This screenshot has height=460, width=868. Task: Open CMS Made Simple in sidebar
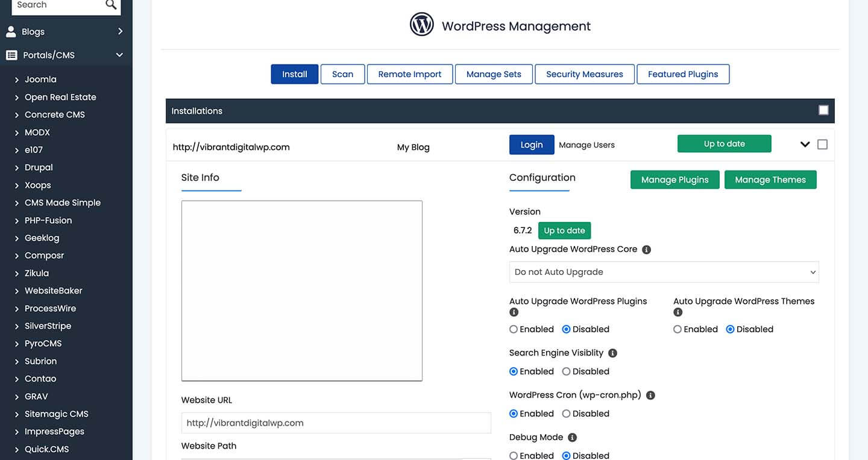pos(63,203)
